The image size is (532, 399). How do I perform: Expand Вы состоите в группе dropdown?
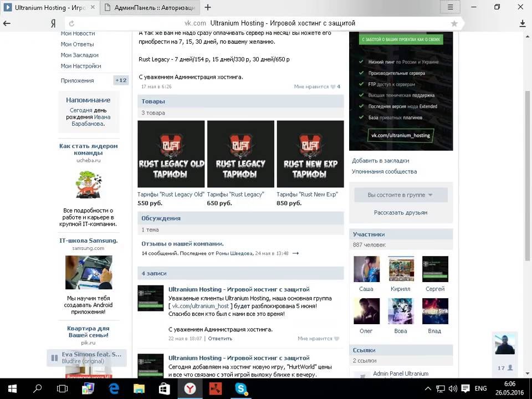tap(401, 195)
